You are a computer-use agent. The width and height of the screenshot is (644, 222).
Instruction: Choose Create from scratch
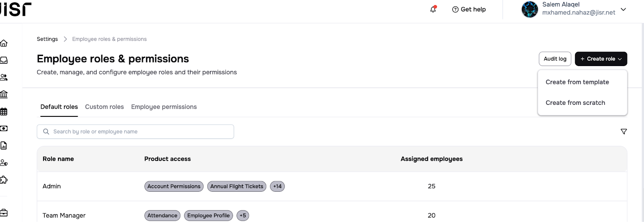[x=575, y=103]
